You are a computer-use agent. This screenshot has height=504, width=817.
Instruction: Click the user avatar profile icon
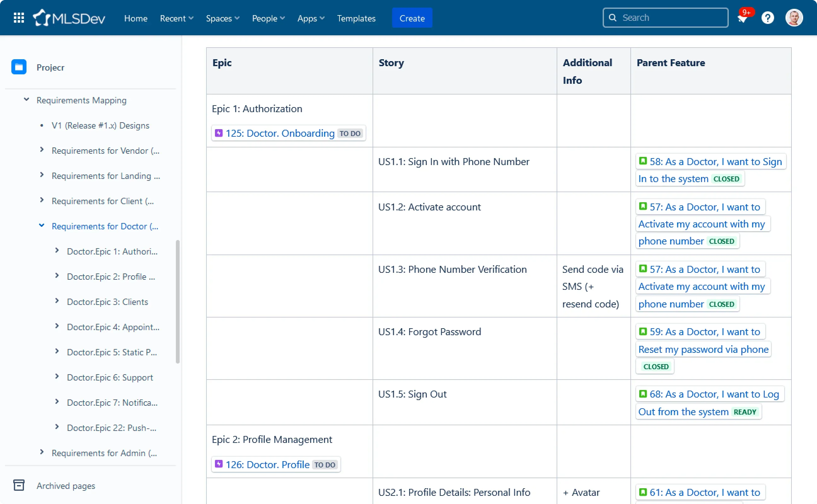(794, 18)
